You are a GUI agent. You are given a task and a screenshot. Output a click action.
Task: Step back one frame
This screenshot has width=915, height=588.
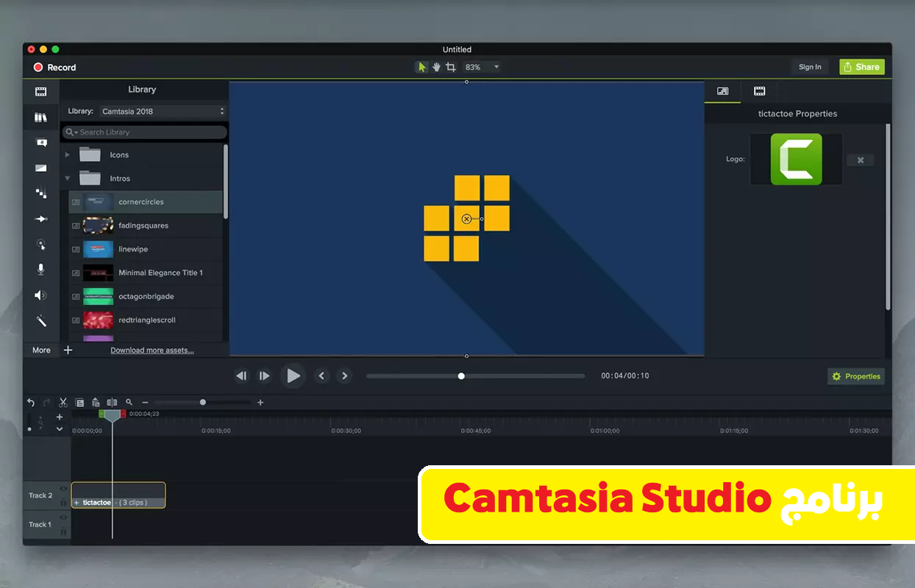click(241, 376)
